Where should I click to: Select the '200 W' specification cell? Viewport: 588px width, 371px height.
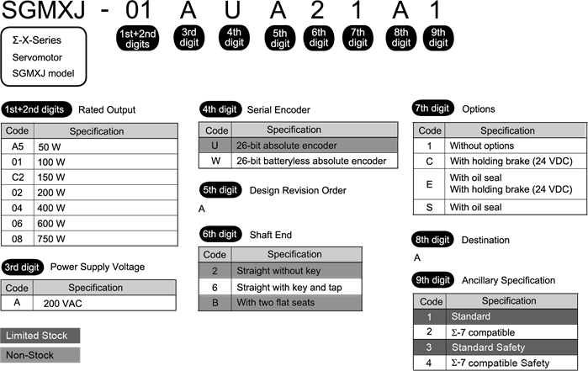tap(106, 193)
